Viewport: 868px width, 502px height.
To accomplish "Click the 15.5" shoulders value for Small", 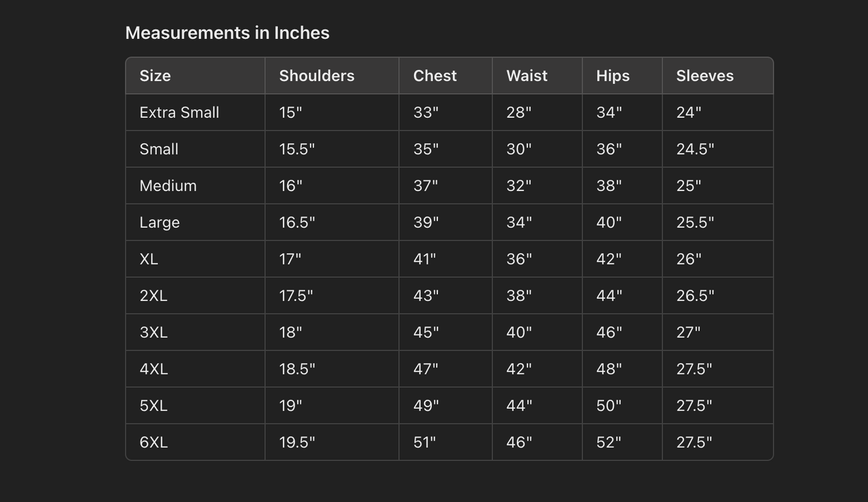I will point(297,149).
